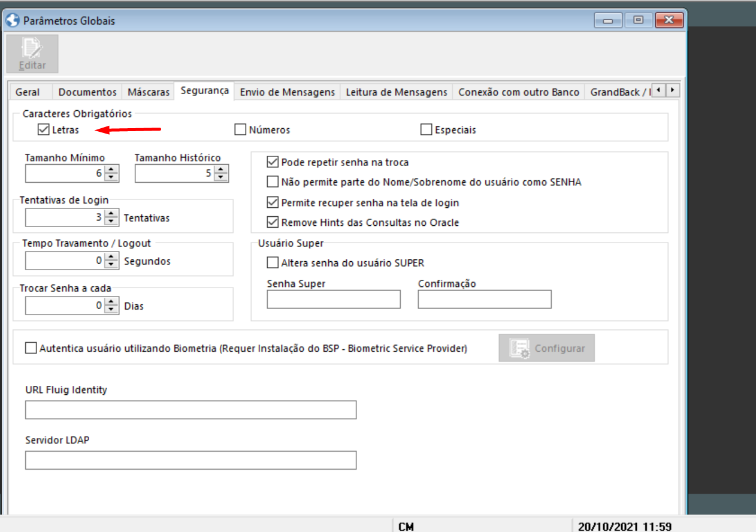Viewport: 756px width, 532px height.
Task: Click the Usuário Super group label
Action: click(291, 243)
